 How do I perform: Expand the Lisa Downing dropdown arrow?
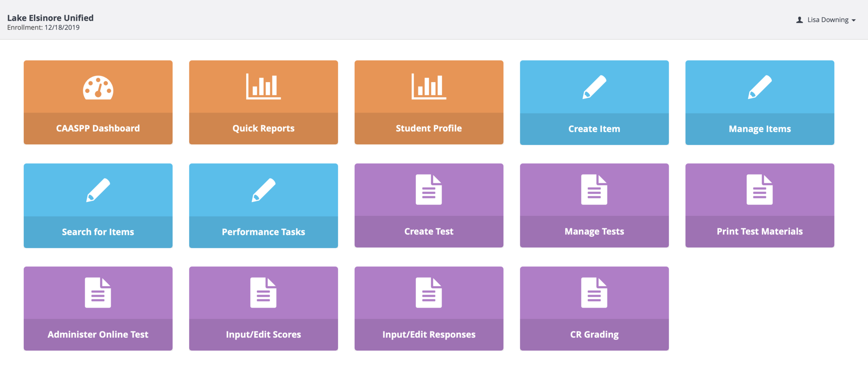coord(854,20)
